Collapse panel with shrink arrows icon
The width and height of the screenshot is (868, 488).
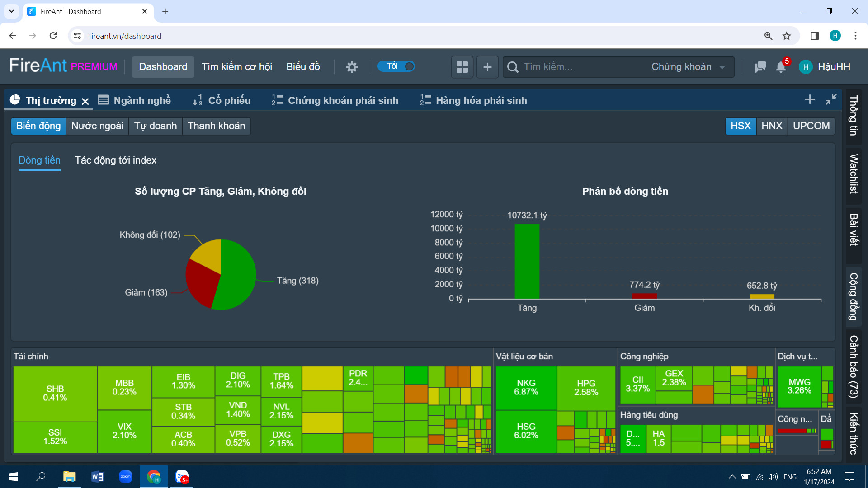pyautogui.click(x=831, y=99)
